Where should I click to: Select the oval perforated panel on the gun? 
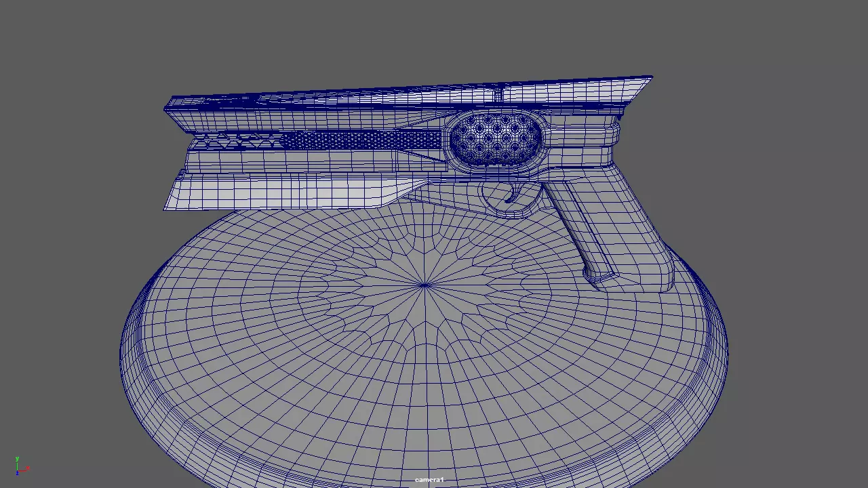pos(496,139)
